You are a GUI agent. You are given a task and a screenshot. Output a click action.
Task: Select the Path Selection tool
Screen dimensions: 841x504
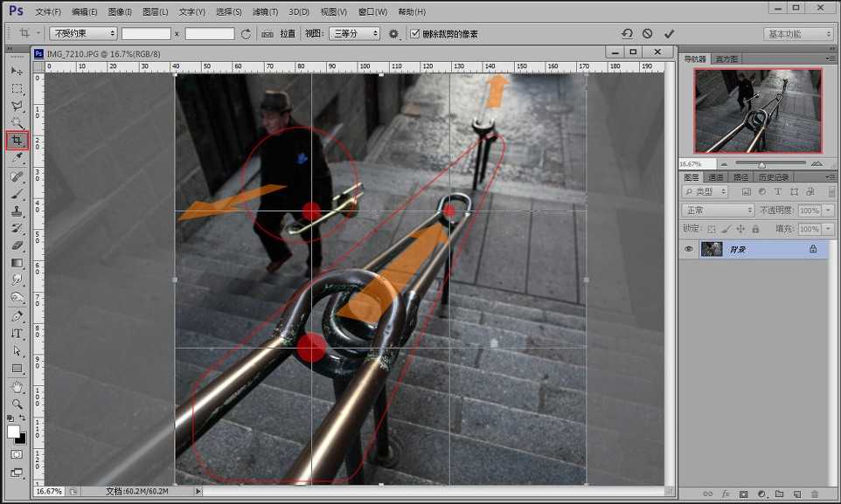pos(17,350)
